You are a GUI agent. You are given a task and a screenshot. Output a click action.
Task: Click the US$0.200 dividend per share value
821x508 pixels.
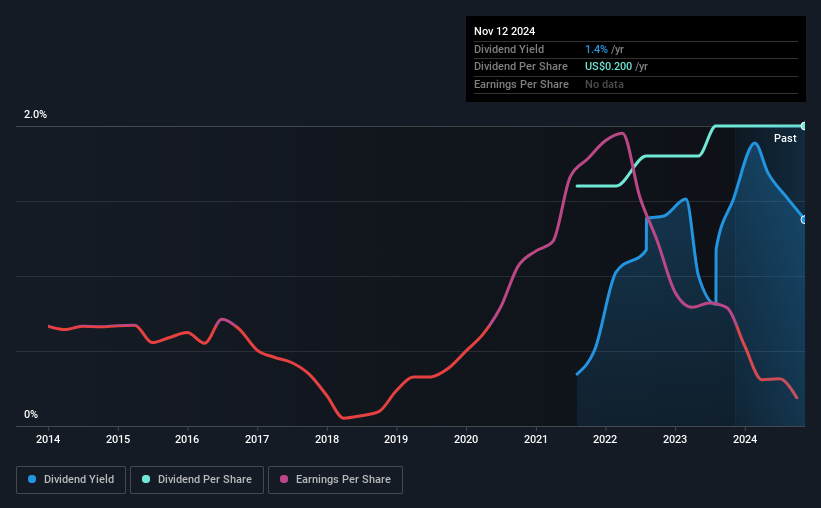tap(608, 67)
